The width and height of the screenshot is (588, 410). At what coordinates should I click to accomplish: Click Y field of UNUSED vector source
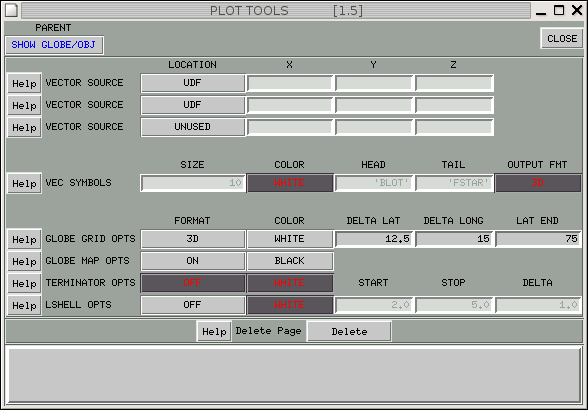tap(374, 127)
